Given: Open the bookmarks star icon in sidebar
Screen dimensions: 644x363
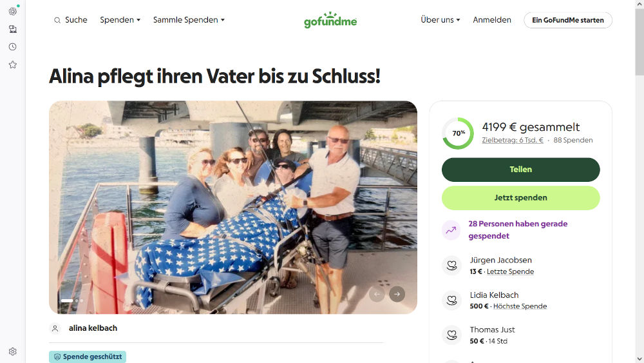Looking at the screenshot, I should (x=13, y=64).
